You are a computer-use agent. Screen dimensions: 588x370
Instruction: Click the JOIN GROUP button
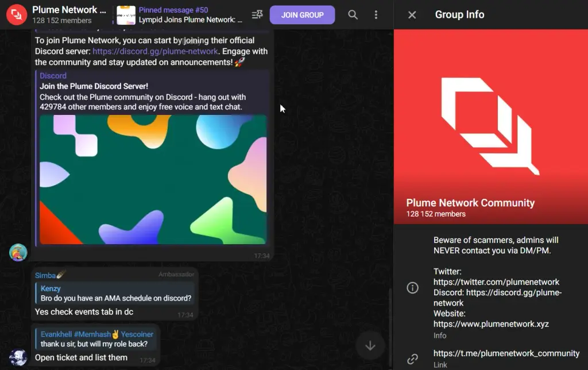pos(302,15)
